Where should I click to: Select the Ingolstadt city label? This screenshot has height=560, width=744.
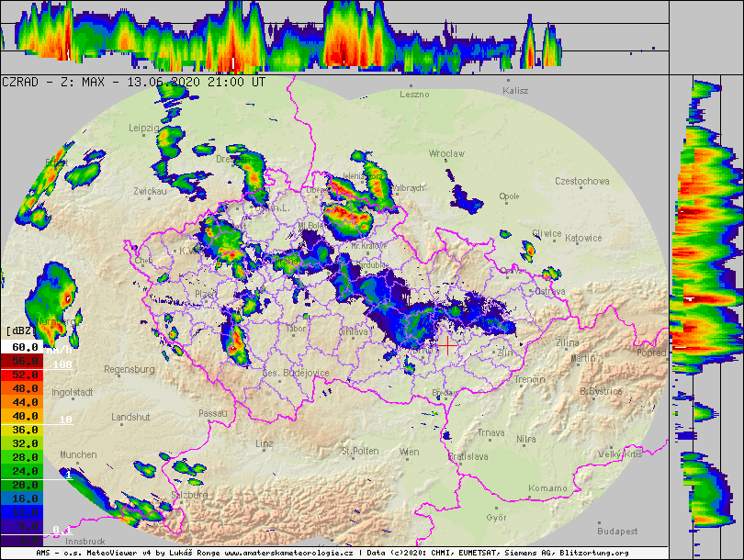coord(73,393)
